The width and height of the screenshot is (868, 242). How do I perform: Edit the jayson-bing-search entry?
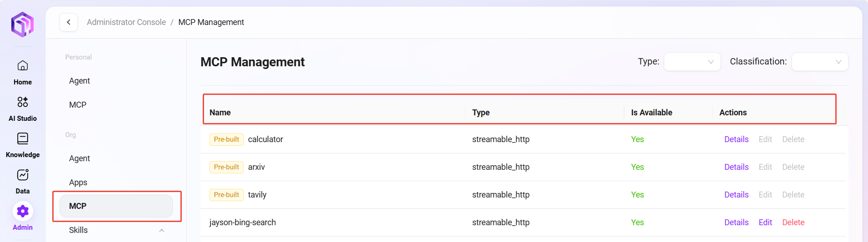click(765, 222)
